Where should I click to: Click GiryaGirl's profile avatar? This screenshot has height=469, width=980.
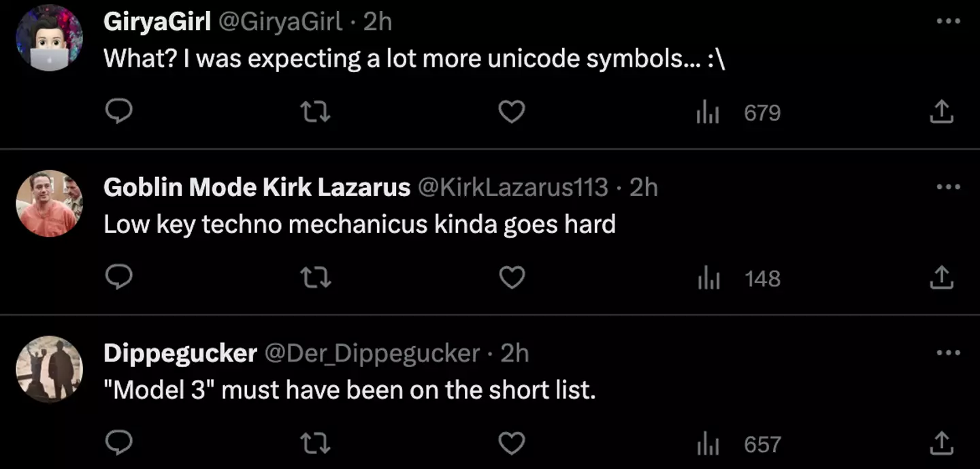coord(49,37)
